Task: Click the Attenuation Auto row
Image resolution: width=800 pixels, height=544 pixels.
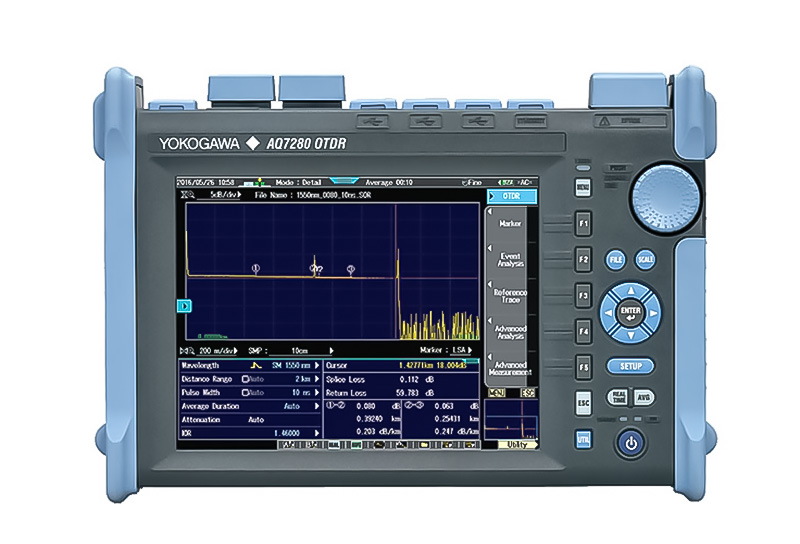Action: (250, 419)
